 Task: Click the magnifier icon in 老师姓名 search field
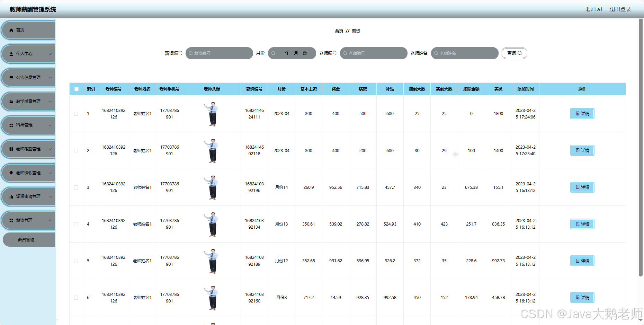pos(436,53)
